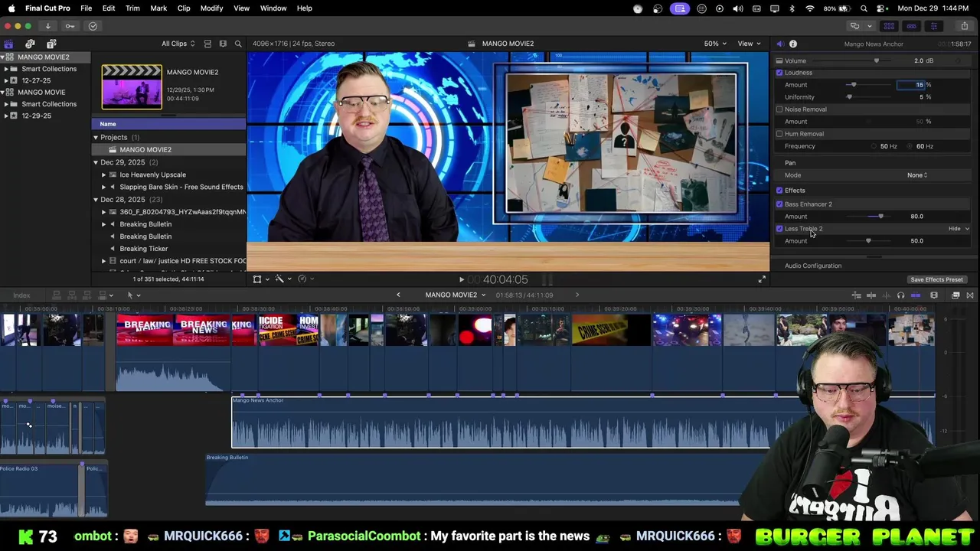
Task: Open the Mark menu
Action: pyautogui.click(x=158, y=8)
